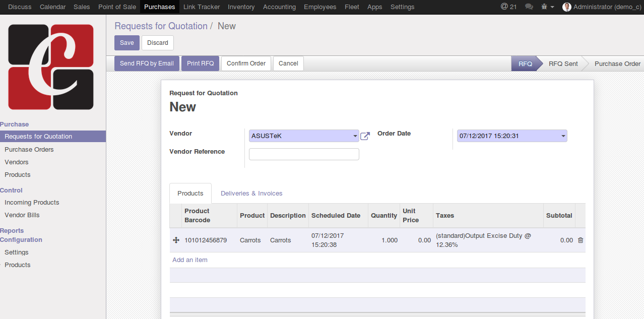
Task: Switch to Deliveries & Invoices tab
Action: pyautogui.click(x=251, y=194)
